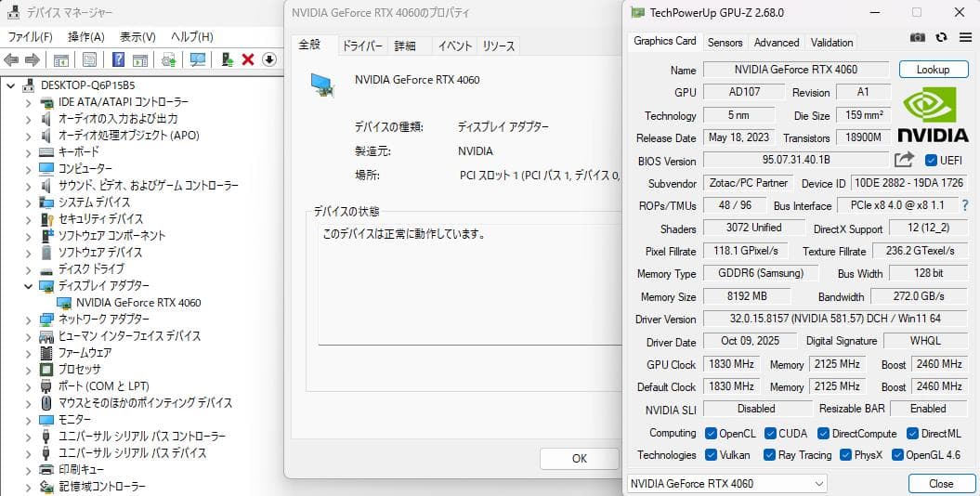This screenshot has height=496, width=980.
Task: Toggle the Ray Tracing checkbox
Action: pyautogui.click(x=770, y=455)
